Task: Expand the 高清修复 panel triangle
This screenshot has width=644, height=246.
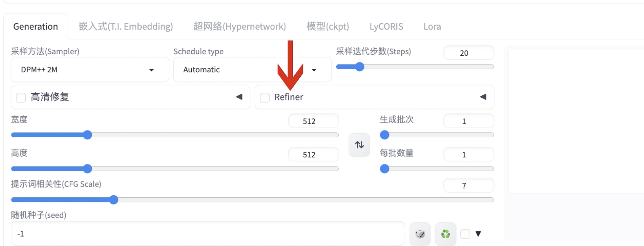Action: point(239,97)
